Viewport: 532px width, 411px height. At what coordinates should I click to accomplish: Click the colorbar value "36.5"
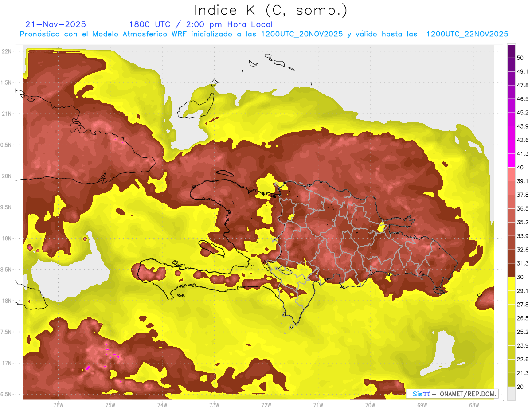pos(523,208)
